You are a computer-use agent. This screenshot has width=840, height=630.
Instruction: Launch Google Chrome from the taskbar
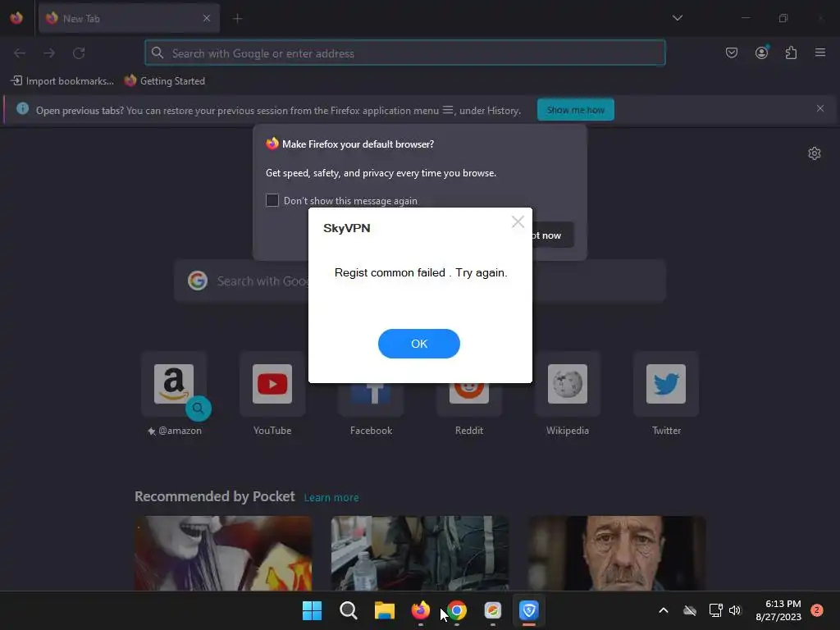[x=457, y=610]
